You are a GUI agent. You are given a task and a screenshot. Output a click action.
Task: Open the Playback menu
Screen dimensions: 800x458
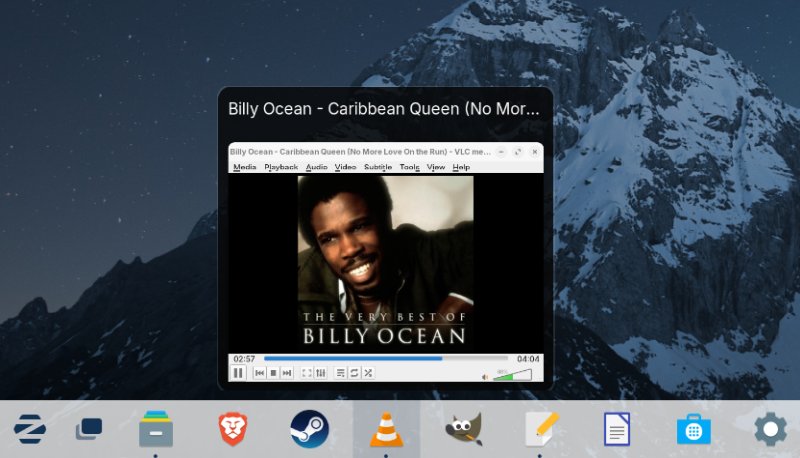281,167
